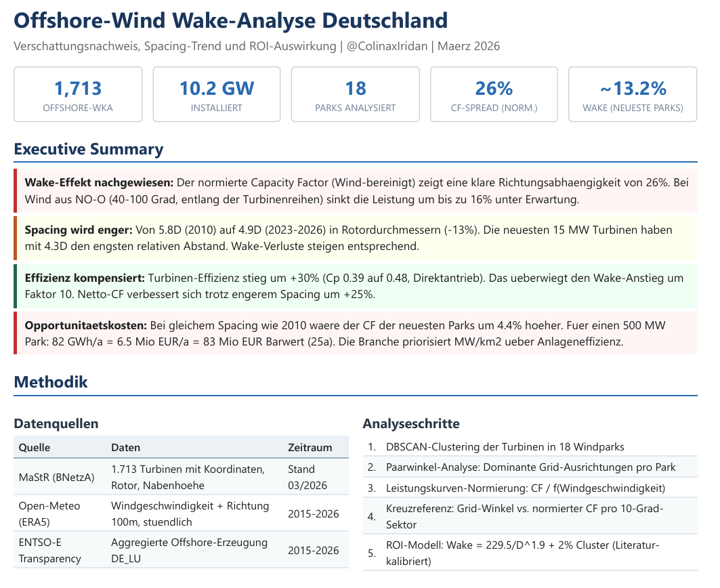The height and width of the screenshot is (588, 720).
Task: Click 'Wake-Effekt nachgewiesen:' bold text
Action: pos(99,182)
